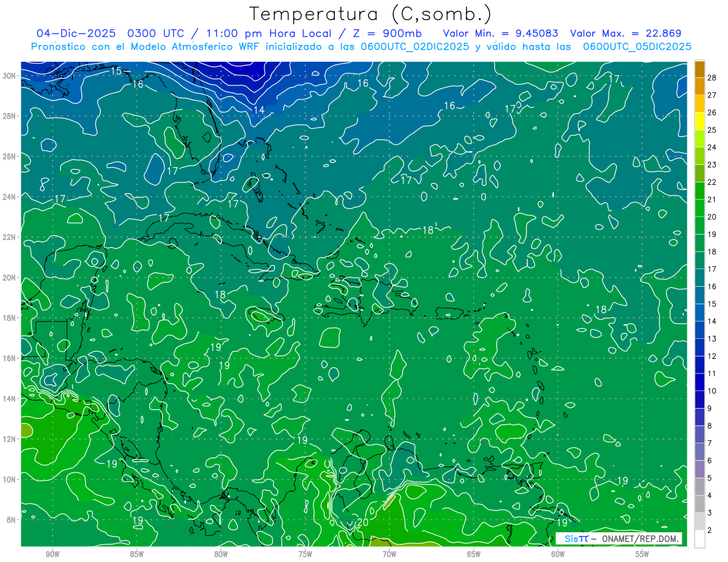Image resolution: width=728 pixels, height=562 pixels.
Task: Click the "2" label on the color scale
Action: pyautogui.click(x=710, y=530)
